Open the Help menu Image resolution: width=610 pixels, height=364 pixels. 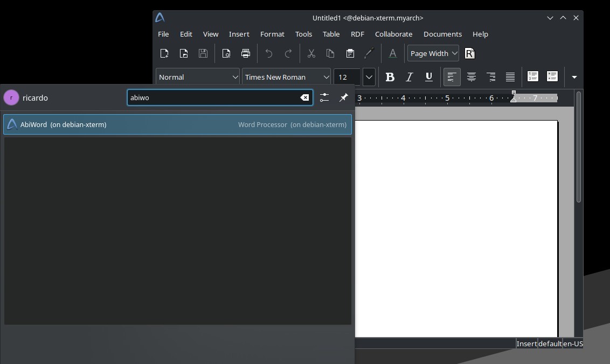(480, 34)
